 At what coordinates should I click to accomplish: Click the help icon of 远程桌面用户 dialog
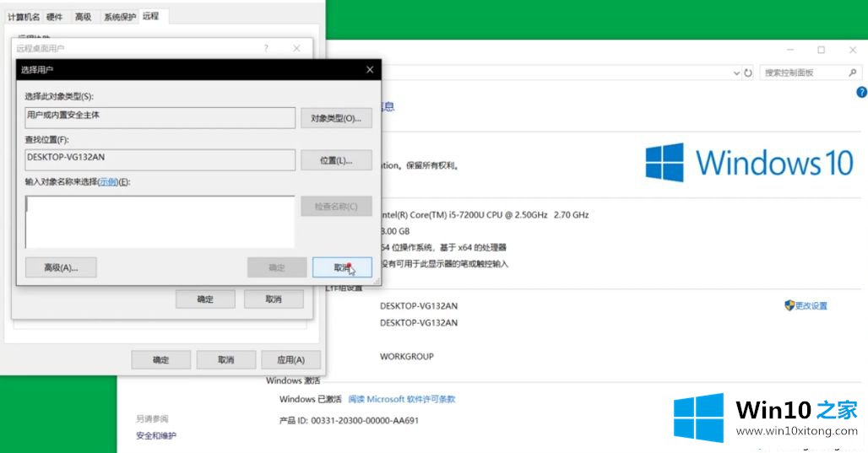266,49
